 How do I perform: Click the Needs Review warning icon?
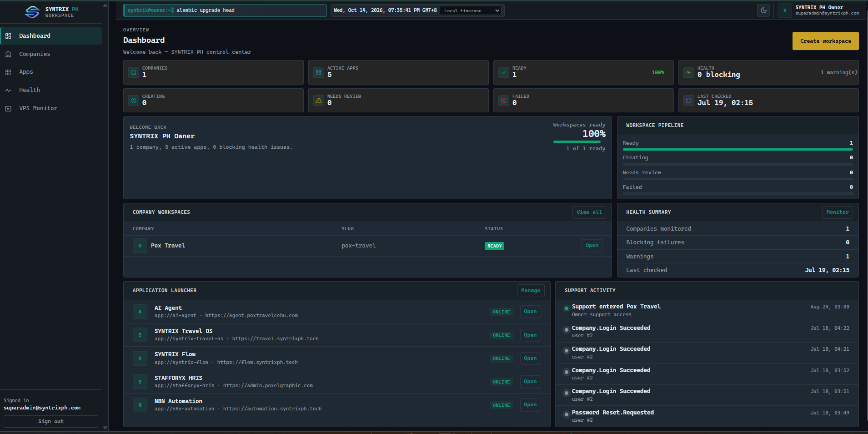click(x=319, y=101)
